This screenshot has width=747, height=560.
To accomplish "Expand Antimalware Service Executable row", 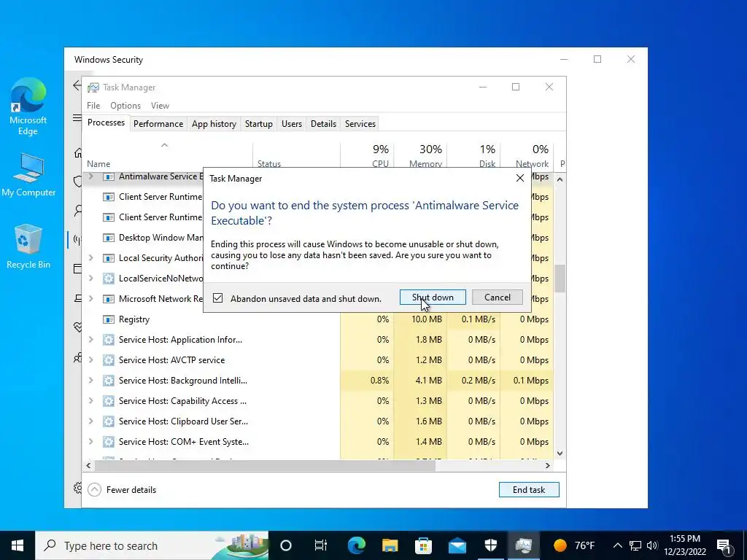I will pos(91,176).
